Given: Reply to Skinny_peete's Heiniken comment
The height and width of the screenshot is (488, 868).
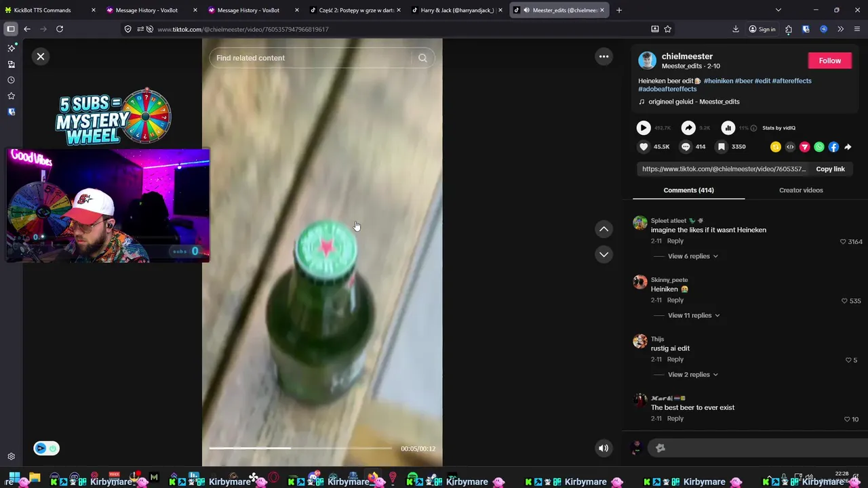Looking at the screenshot, I should pyautogui.click(x=675, y=300).
